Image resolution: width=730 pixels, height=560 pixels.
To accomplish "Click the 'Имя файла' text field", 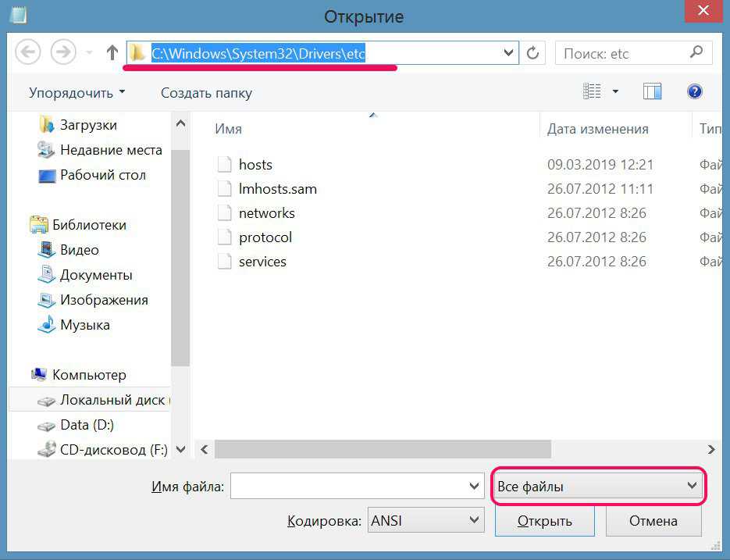I will [349, 487].
